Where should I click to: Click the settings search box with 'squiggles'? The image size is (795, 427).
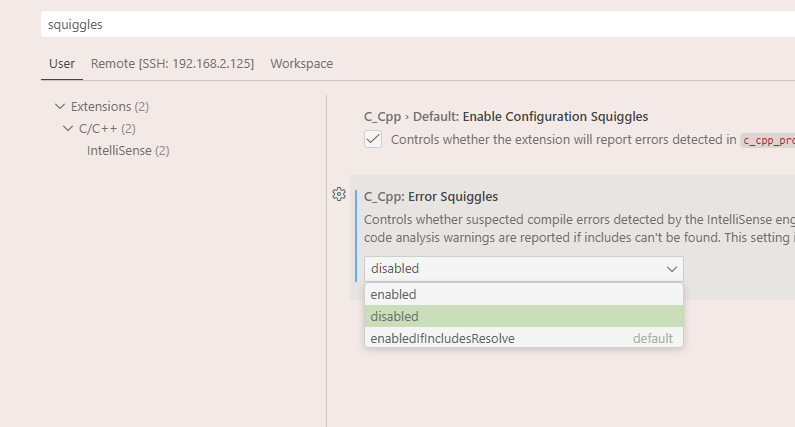(400, 23)
